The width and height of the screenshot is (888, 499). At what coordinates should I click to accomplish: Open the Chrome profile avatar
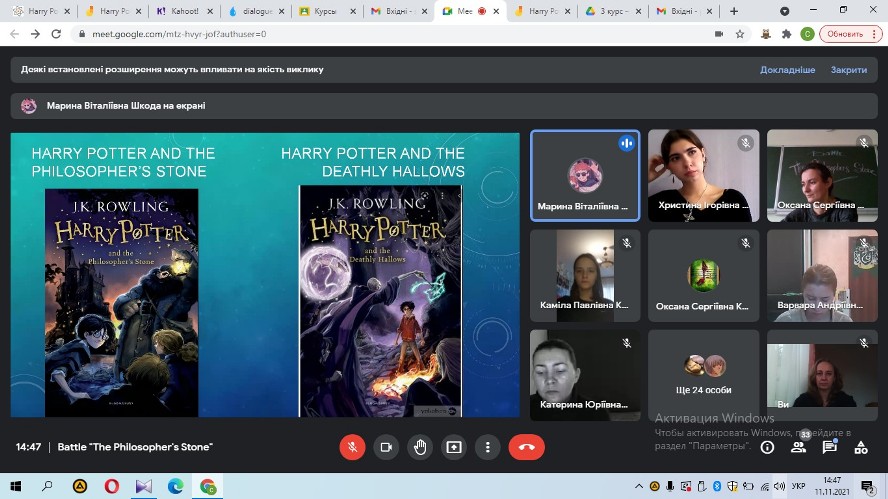pos(807,34)
